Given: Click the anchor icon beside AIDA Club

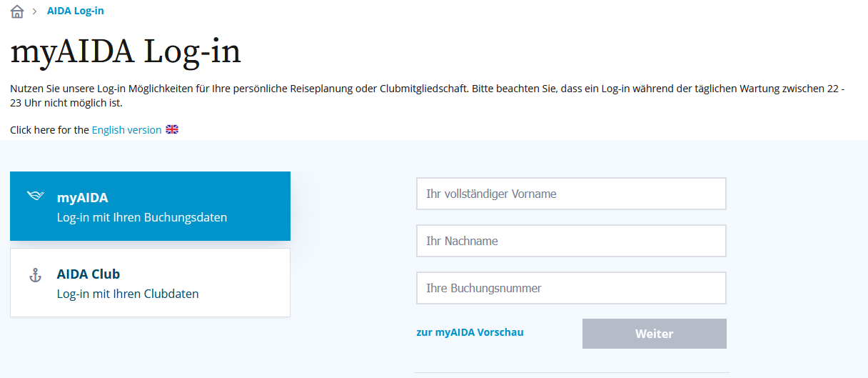Looking at the screenshot, I should (35, 275).
